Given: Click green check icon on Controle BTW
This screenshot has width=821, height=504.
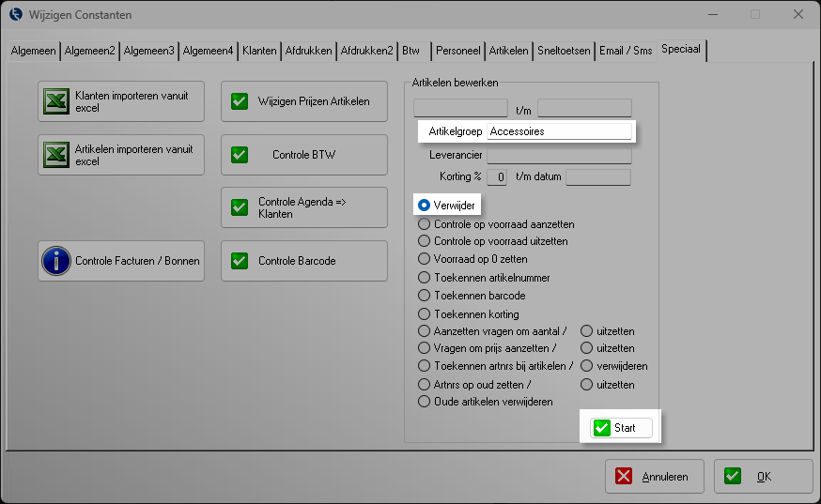Looking at the screenshot, I should coord(240,155).
